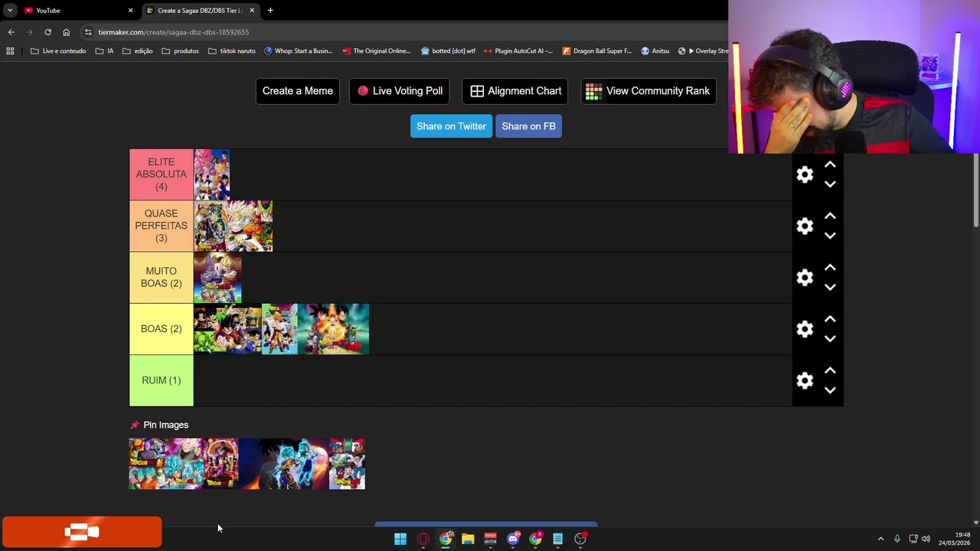This screenshot has width=980, height=551.
Task: Open the BOAS row settings gear
Action: point(805,329)
